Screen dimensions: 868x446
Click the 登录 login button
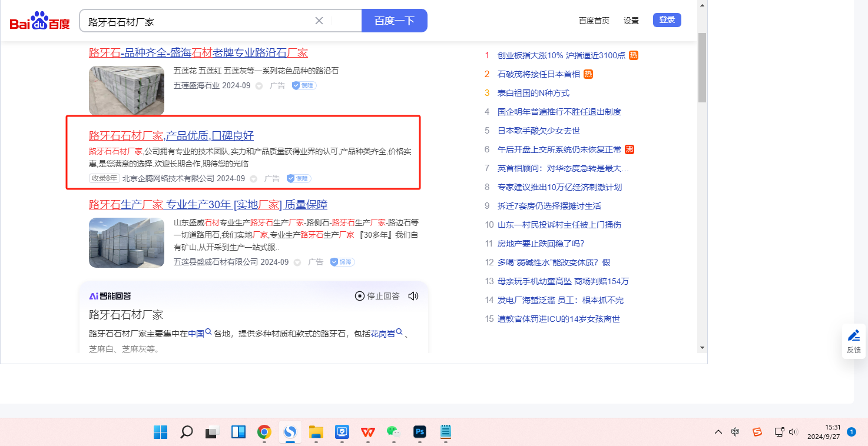coord(667,20)
